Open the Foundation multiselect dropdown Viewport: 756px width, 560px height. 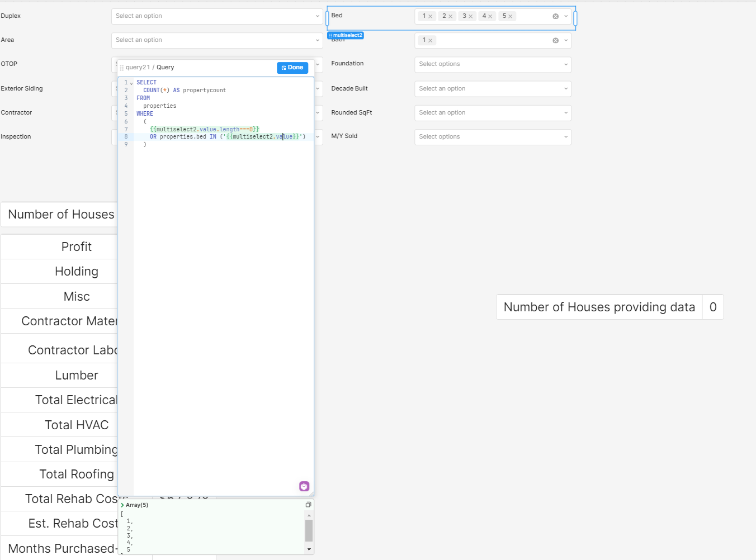click(x=492, y=64)
